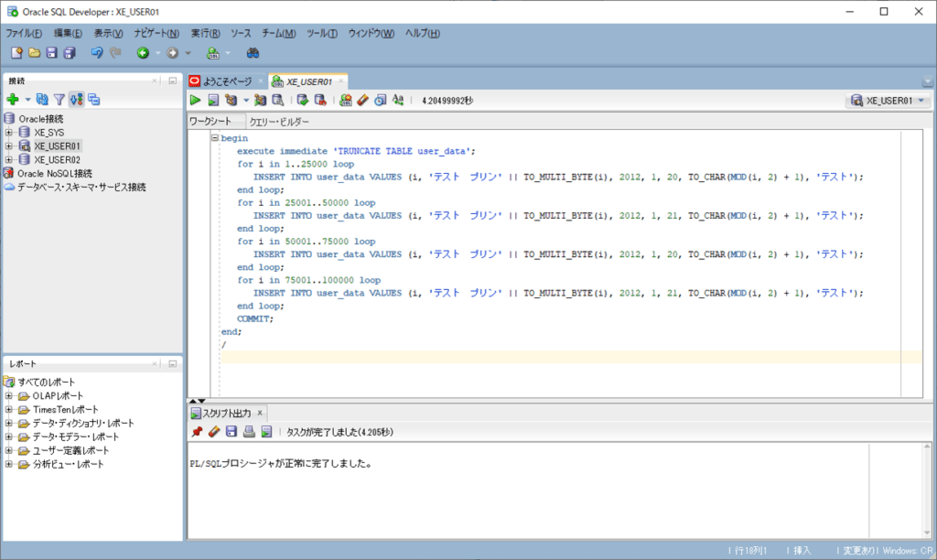937x560 pixels.
Task: Minimize the レポート panel
Action: (x=173, y=363)
